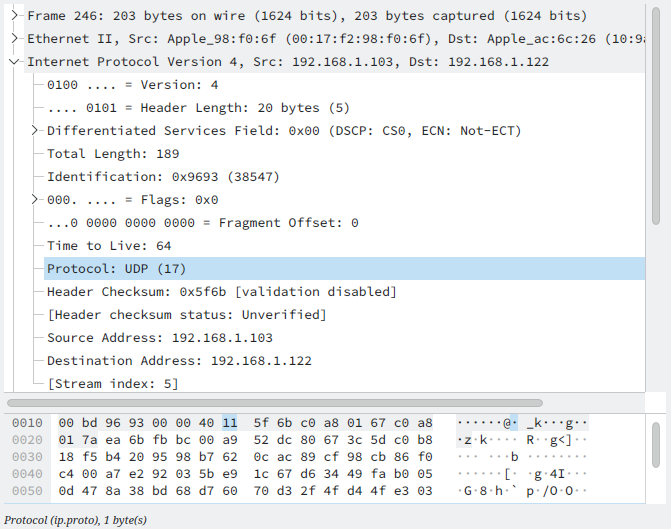Click the Stream index: 5 row
The width and height of the screenshot is (671, 529).
point(112,384)
